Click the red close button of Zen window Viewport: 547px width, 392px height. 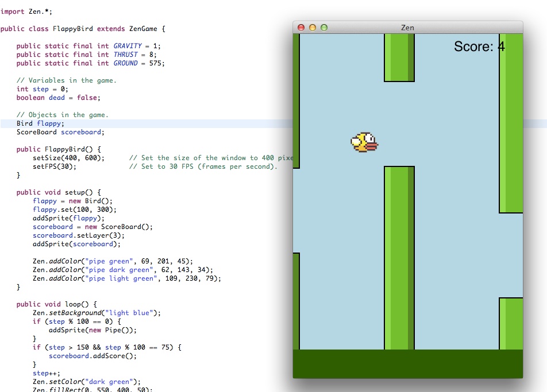pos(301,28)
